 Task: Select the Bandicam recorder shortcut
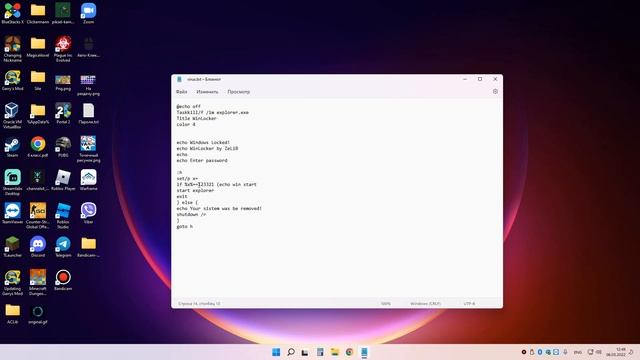(63, 280)
